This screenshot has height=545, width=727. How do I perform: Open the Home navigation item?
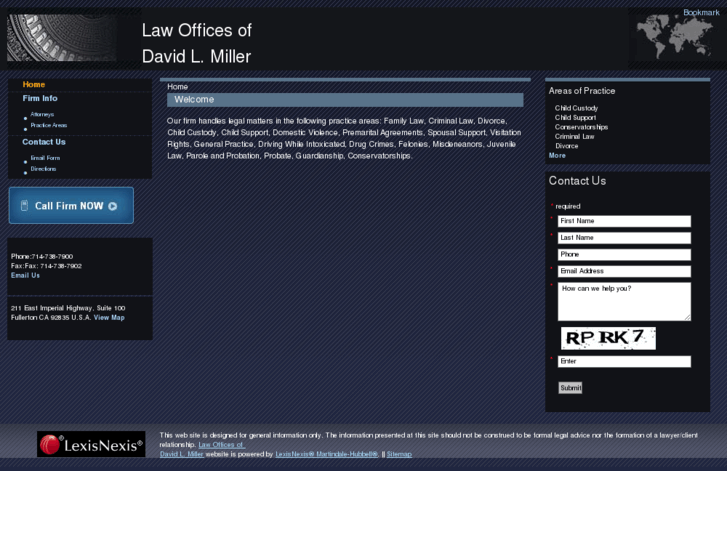(34, 84)
